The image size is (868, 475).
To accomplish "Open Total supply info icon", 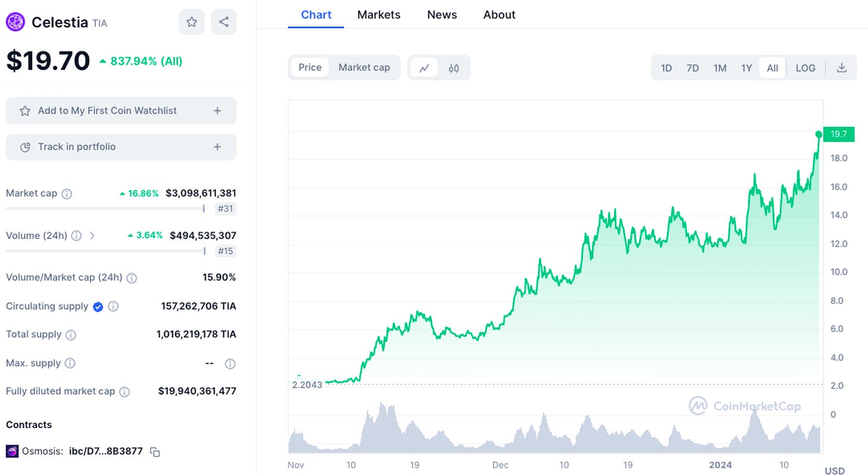I will coord(70,335).
